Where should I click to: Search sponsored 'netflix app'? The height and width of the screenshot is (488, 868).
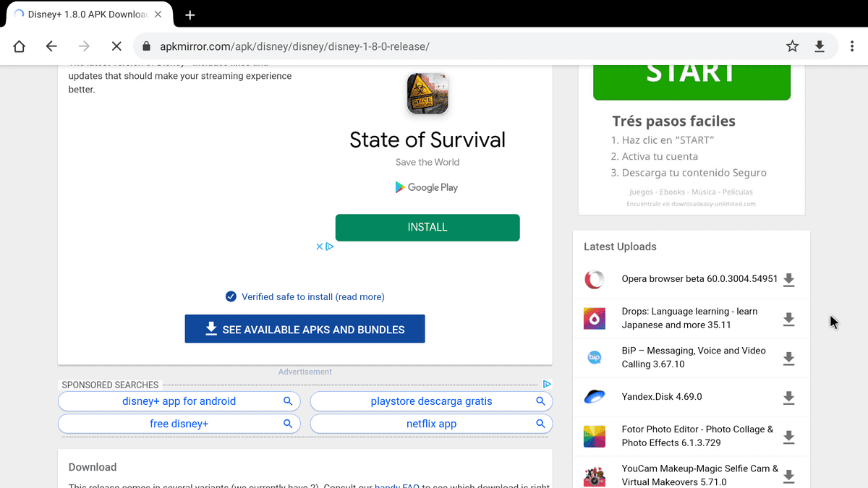[x=431, y=424]
